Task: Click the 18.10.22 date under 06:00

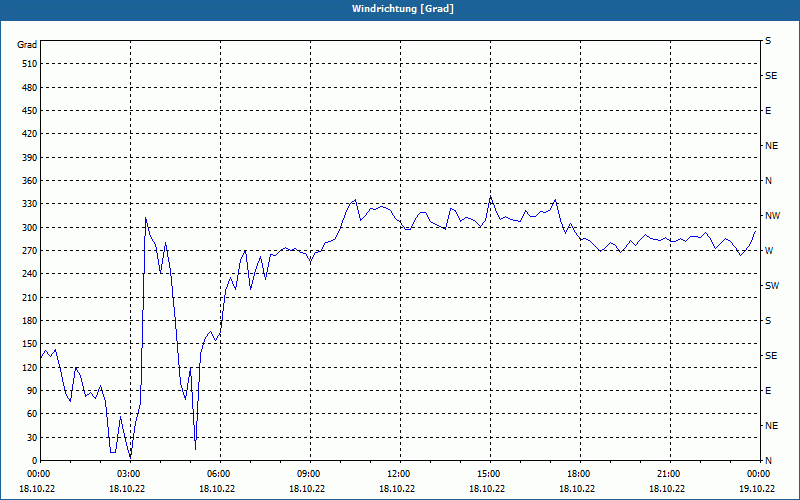Action: (x=217, y=489)
